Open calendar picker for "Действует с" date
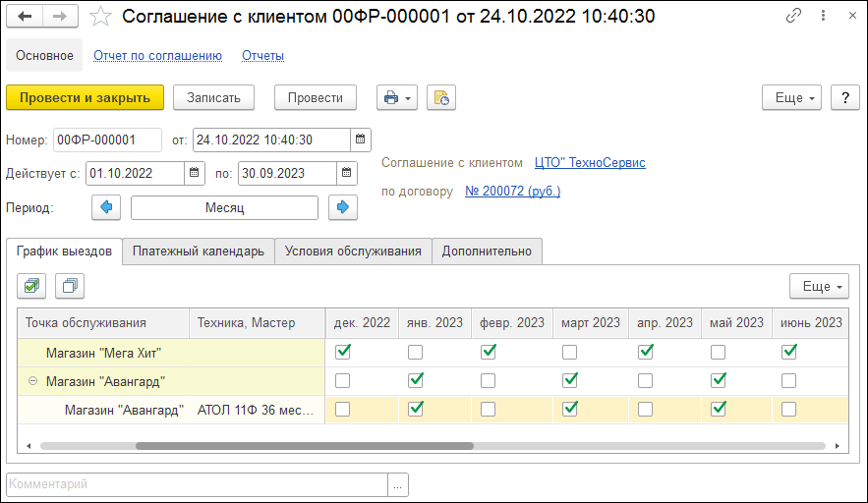The width and height of the screenshot is (868, 503). tap(194, 173)
